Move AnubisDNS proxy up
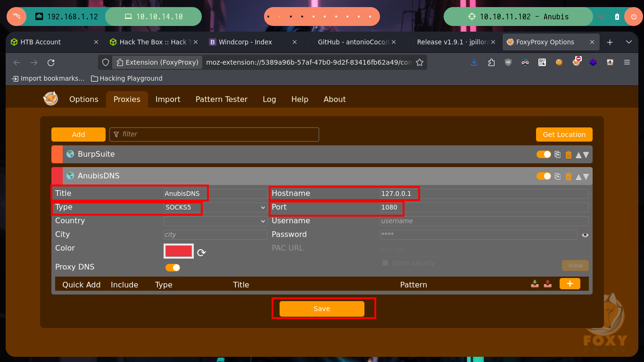 tap(578, 177)
